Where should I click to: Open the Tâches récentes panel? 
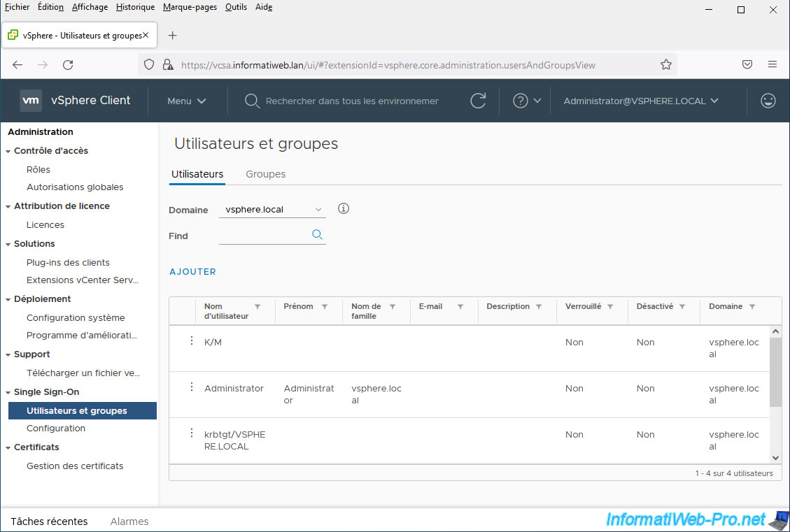(49, 522)
